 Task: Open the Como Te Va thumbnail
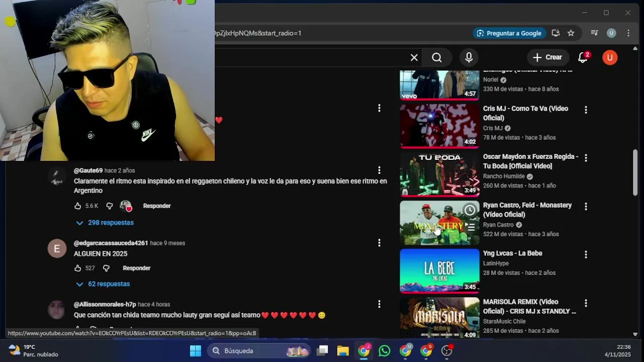(x=440, y=126)
